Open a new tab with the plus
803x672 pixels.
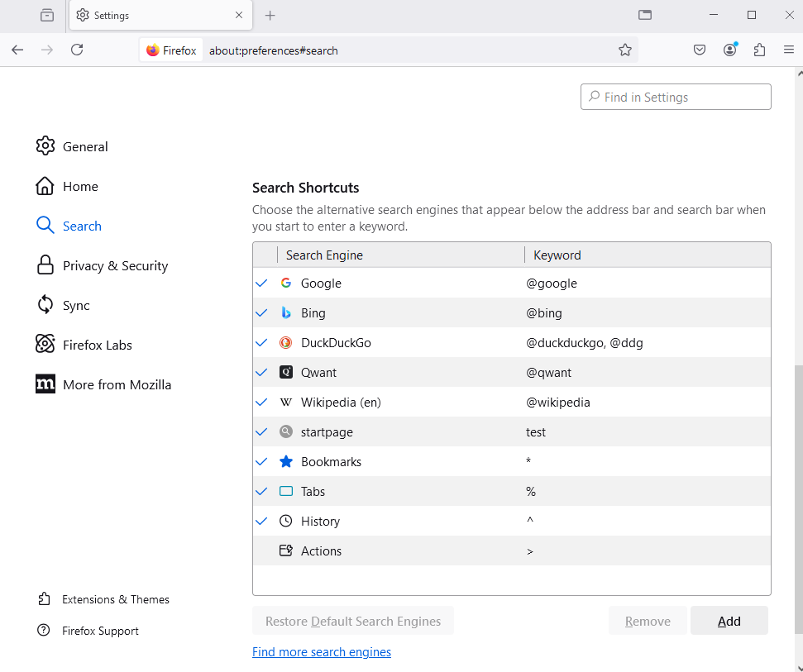click(x=270, y=16)
